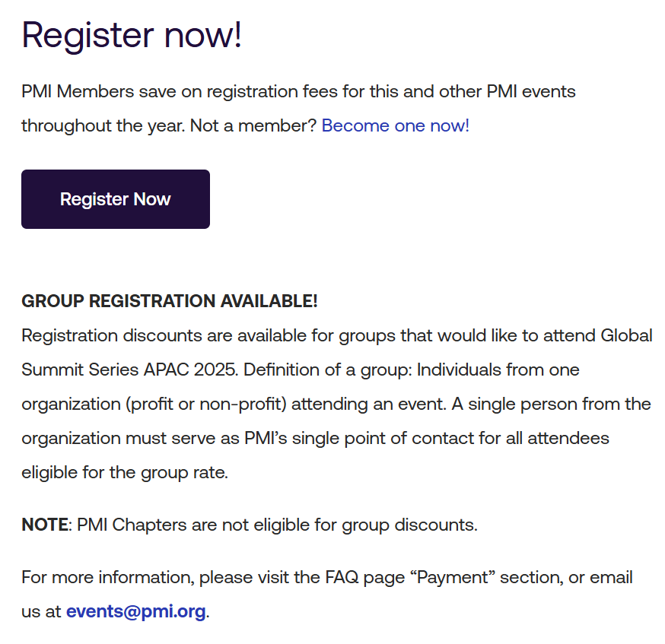Click the events@pmi.org email link
Image resolution: width=665 pixels, height=644 pixels.
pos(135,611)
